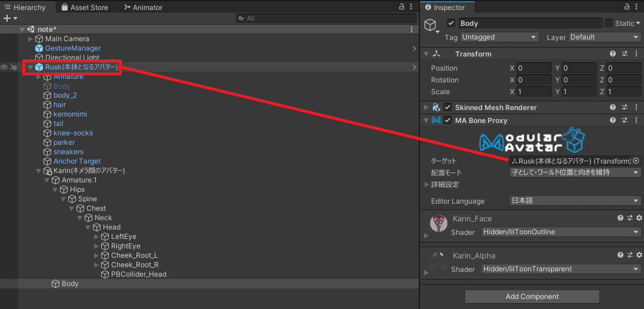Select the GestureManager prefab

coord(73,48)
